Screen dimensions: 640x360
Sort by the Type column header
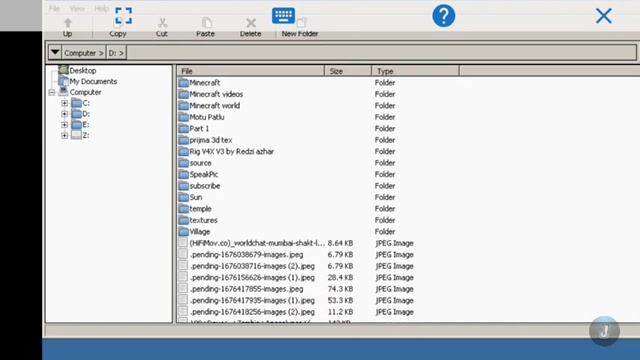tap(415, 71)
